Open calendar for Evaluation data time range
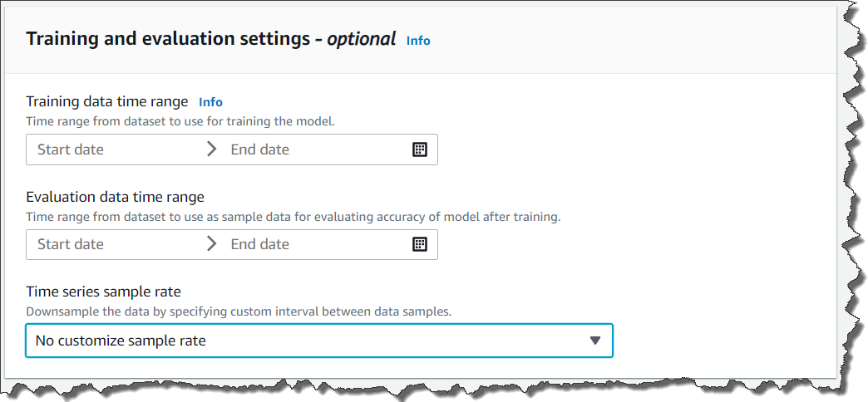The width and height of the screenshot is (868, 402). (420, 244)
